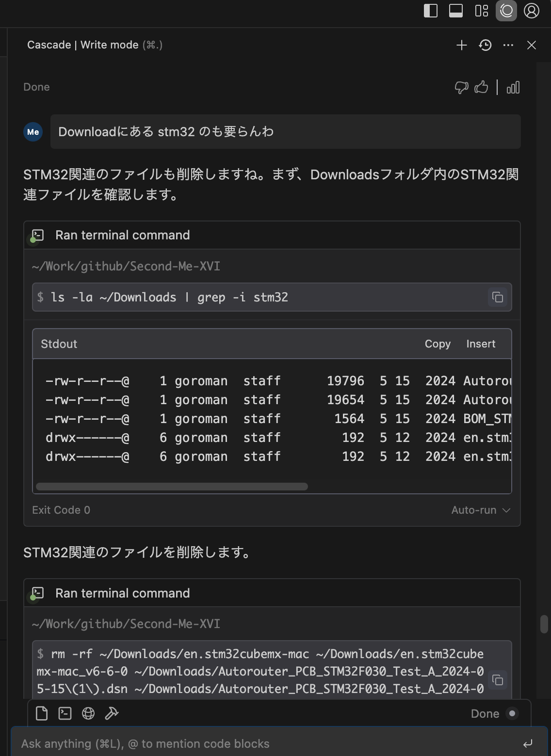Toggle the bottom panel layout icon
This screenshot has width=551, height=756.
pyautogui.click(x=456, y=11)
